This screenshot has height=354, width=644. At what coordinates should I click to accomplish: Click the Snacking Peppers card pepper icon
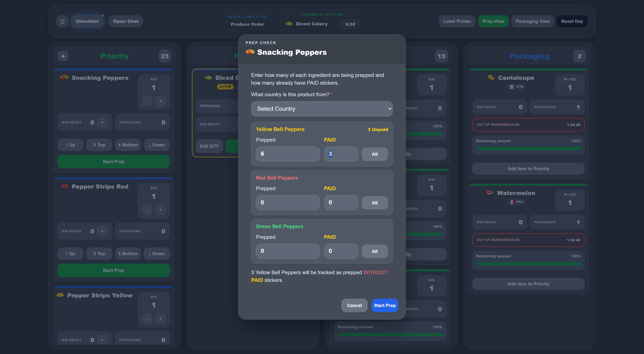tap(64, 77)
